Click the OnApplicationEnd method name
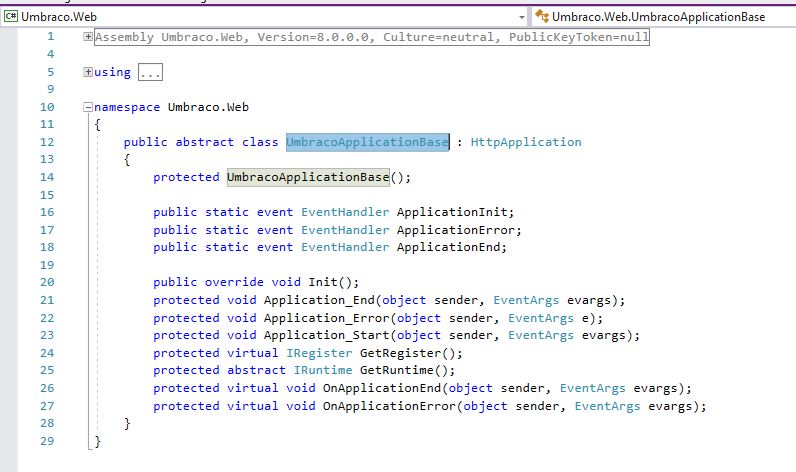Image resolution: width=796 pixels, height=472 pixels. 382,388
